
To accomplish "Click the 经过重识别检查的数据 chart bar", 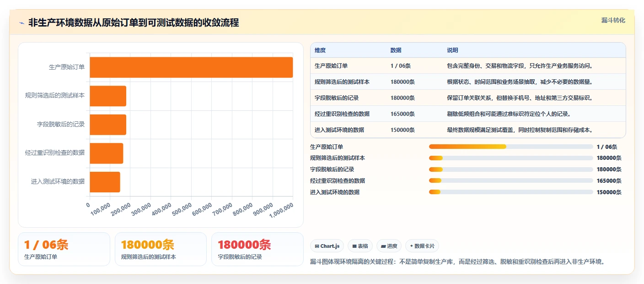I will [107, 153].
